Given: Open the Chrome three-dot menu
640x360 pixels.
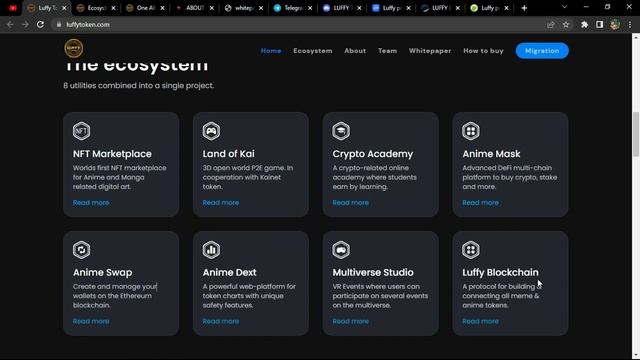Looking at the screenshot, I should click(630, 24).
